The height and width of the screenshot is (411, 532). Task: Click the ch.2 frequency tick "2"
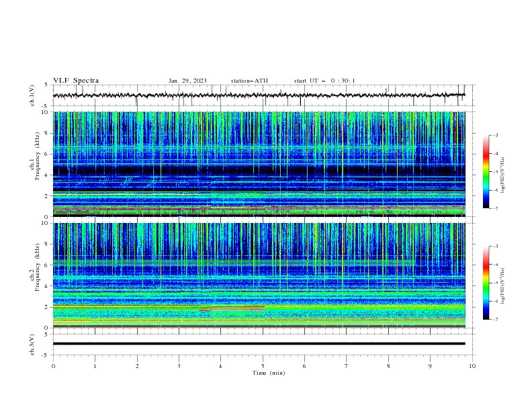point(46,307)
